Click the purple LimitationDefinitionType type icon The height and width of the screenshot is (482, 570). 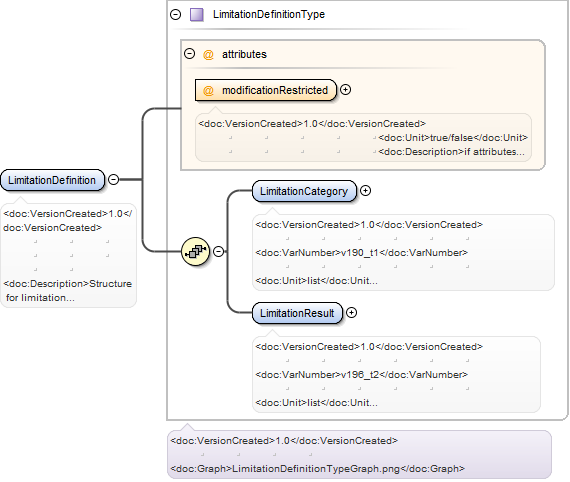coord(197,15)
